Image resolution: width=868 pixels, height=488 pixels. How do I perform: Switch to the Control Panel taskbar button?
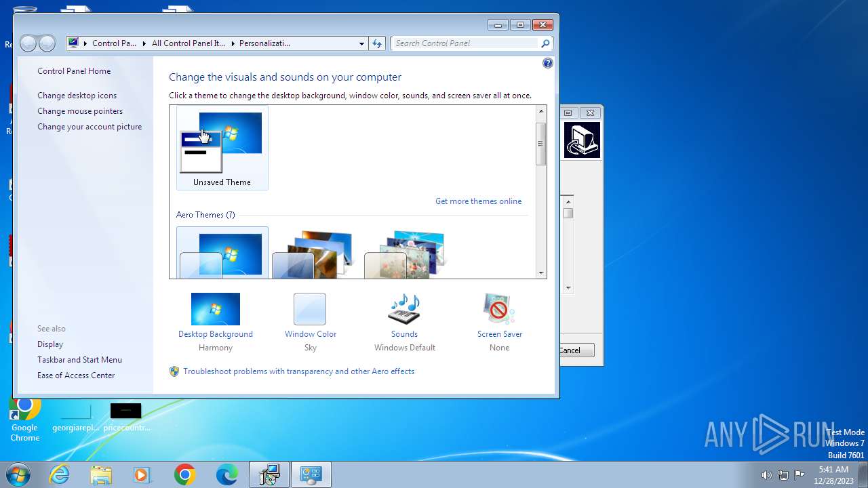coord(311,474)
